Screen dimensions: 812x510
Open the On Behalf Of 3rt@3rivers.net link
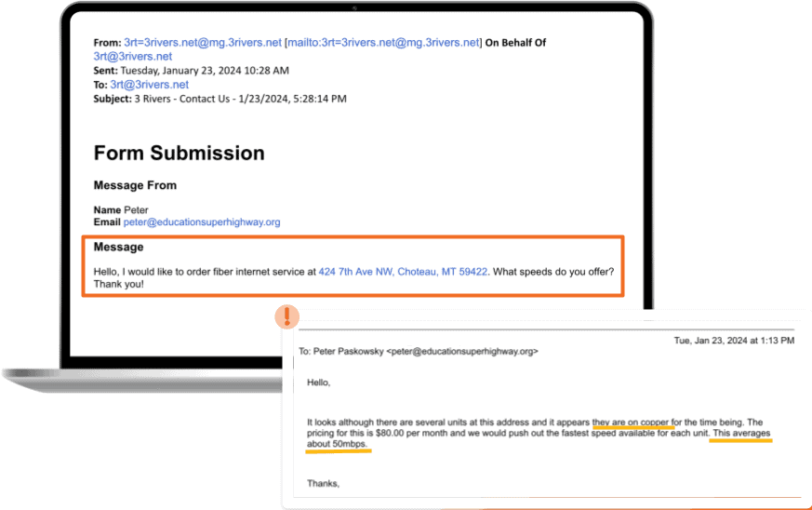(x=133, y=57)
